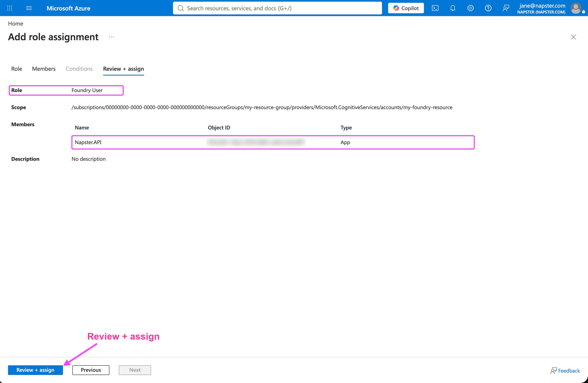Select the Napster.API member name
588x383 pixels.
tap(88, 142)
